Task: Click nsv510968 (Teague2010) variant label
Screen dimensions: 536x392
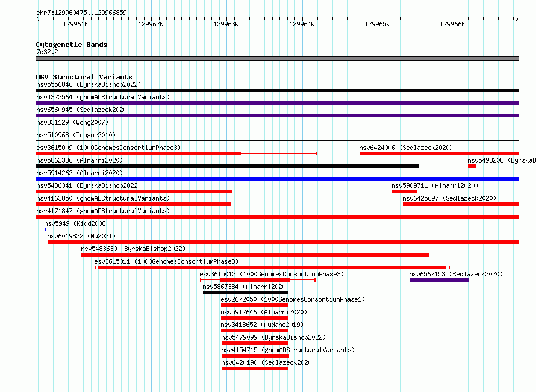Action: coord(76,135)
